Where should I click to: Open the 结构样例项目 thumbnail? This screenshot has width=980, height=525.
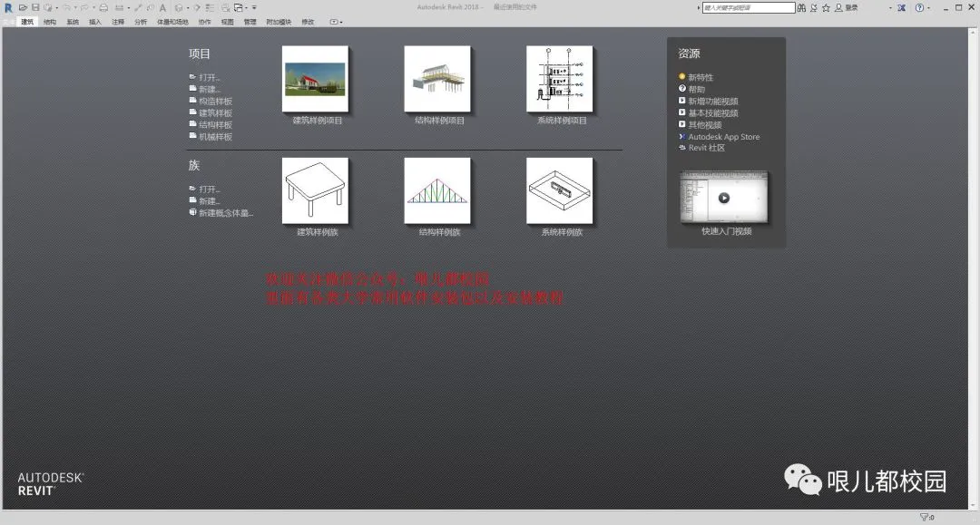[437, 79]
